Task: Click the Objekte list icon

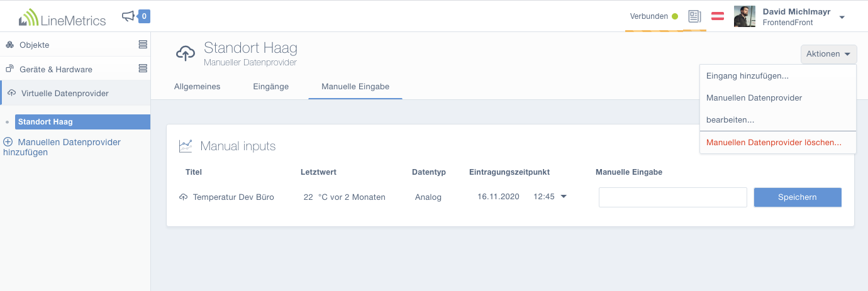Action: pyautogui.click(x=143, y=45)
